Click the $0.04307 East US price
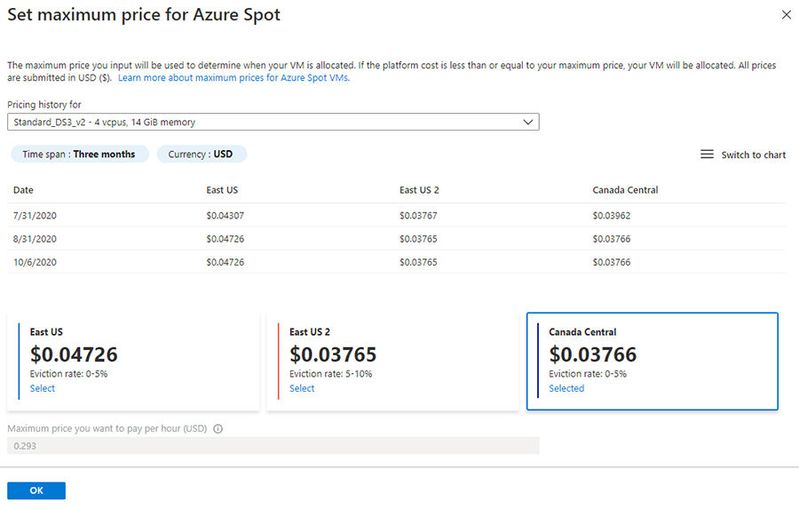The width and height of the screenshot is (799, 509). click(225, 216)
